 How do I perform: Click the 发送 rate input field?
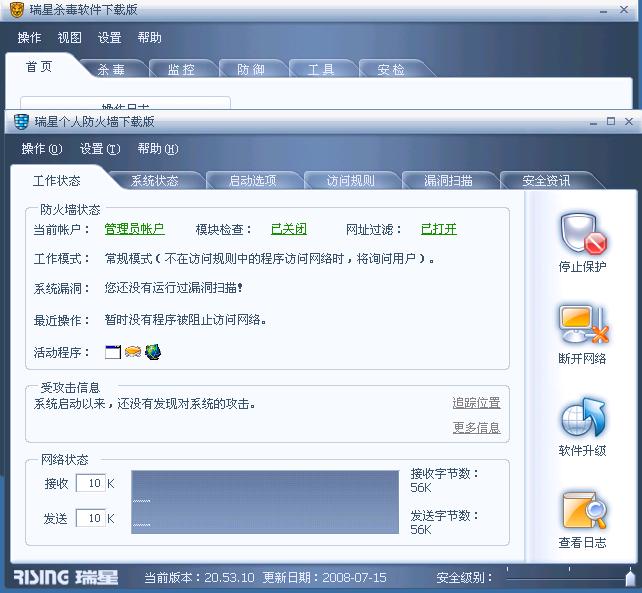(90, 518)
